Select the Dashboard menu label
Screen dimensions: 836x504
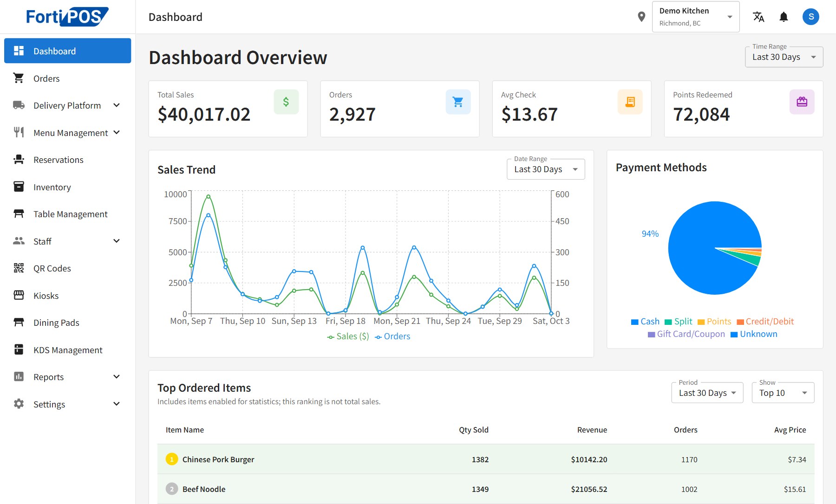pos(55,51)
